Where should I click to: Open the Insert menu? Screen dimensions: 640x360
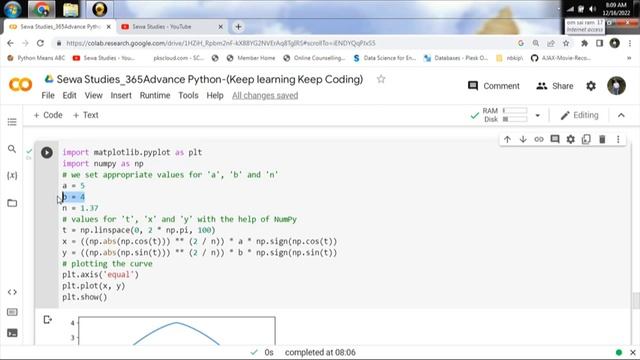121,96
